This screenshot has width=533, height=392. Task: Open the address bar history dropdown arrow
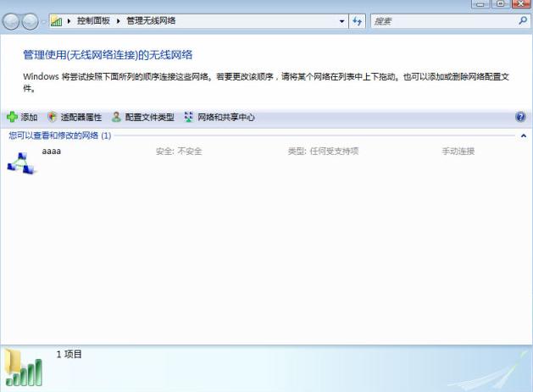pos(341,21)
